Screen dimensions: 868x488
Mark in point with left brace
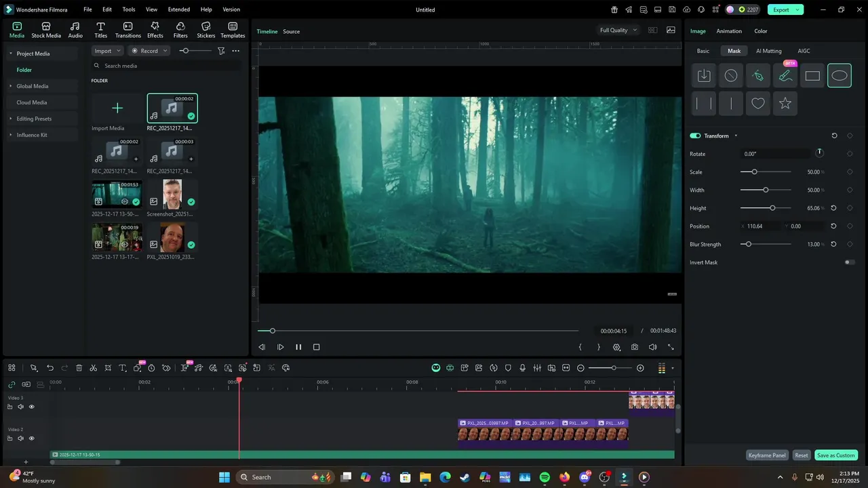tap(580, 347)
